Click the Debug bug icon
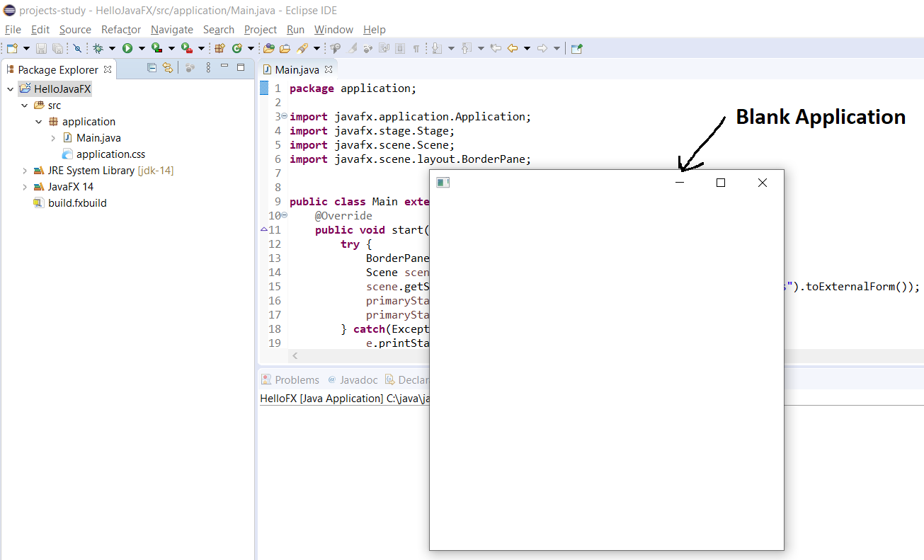 pos(98,48)
